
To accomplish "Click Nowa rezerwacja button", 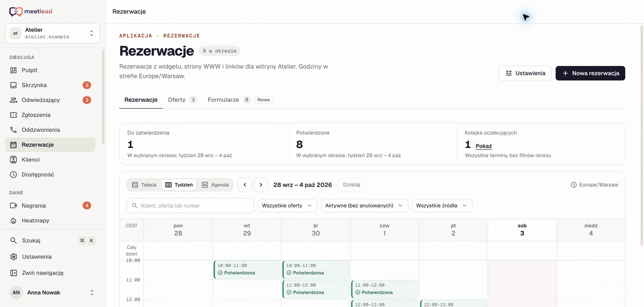I will pos(590,73).
